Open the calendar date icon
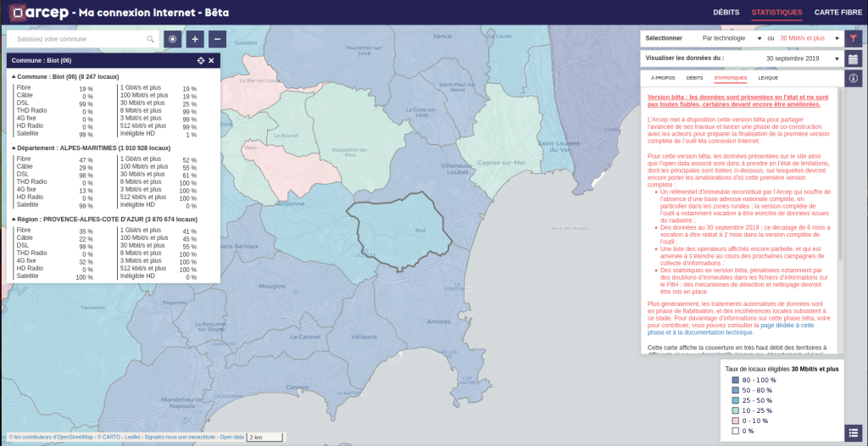This screenshot has width=868, height=446. click(854, 59)
